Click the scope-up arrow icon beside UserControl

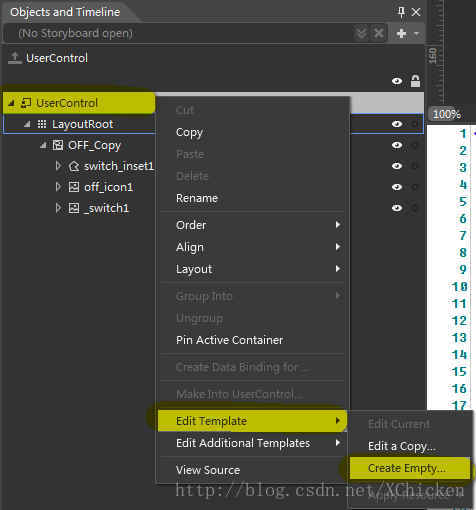tap(14, 58)
